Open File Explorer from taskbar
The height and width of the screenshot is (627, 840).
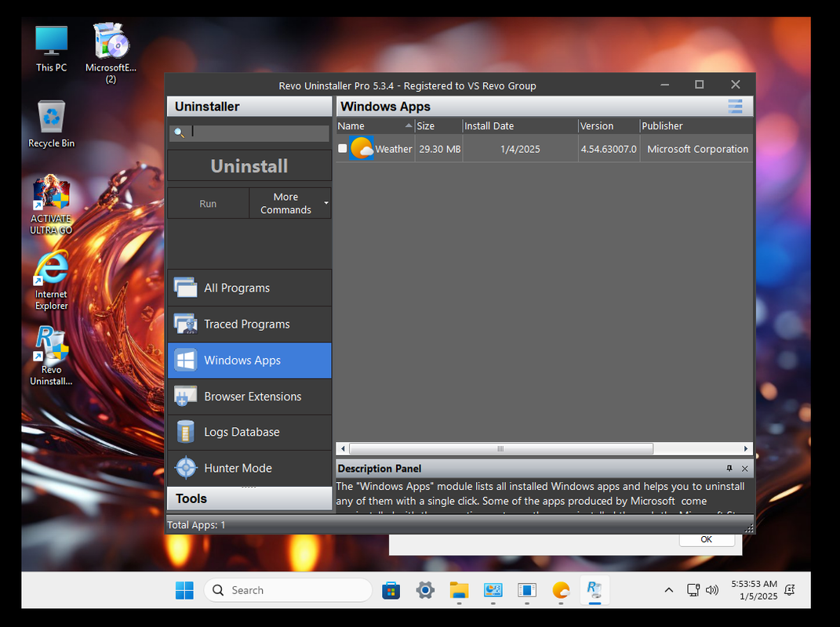coord(459,590)
